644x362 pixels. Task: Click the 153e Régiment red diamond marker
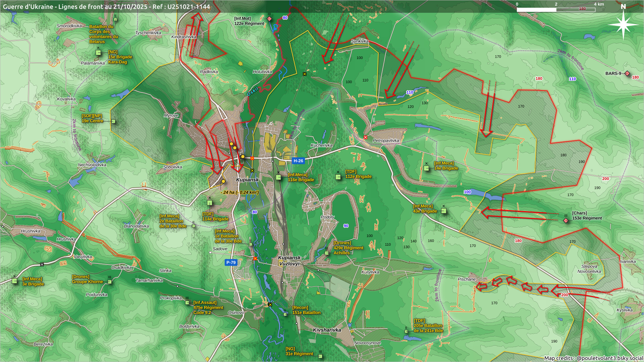tap(566, 220)
